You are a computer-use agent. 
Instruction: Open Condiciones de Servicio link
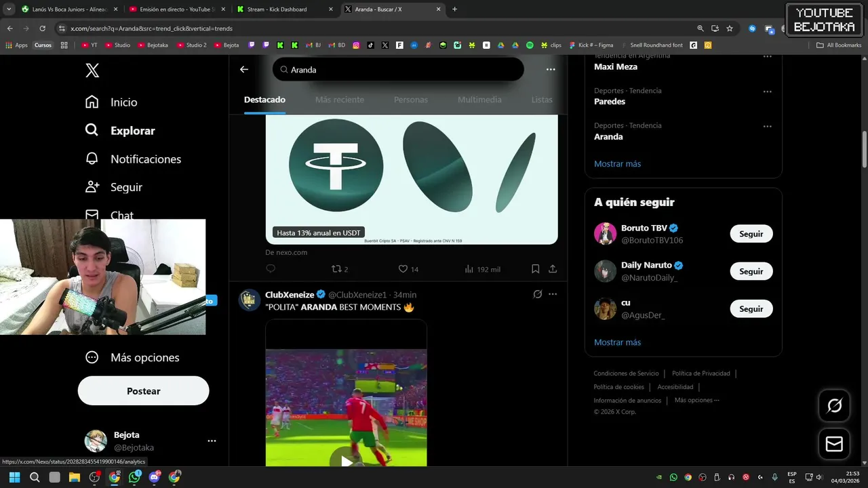coord(626,373)
